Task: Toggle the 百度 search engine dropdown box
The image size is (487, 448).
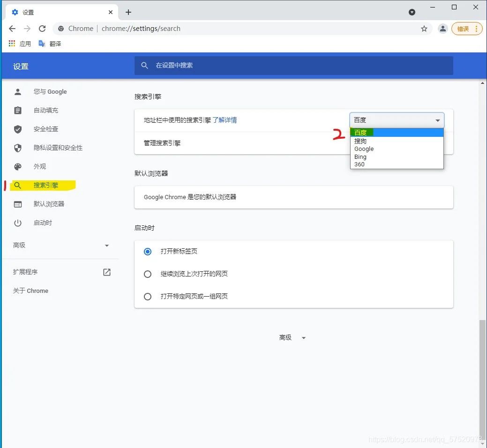Action: point(397,120)
